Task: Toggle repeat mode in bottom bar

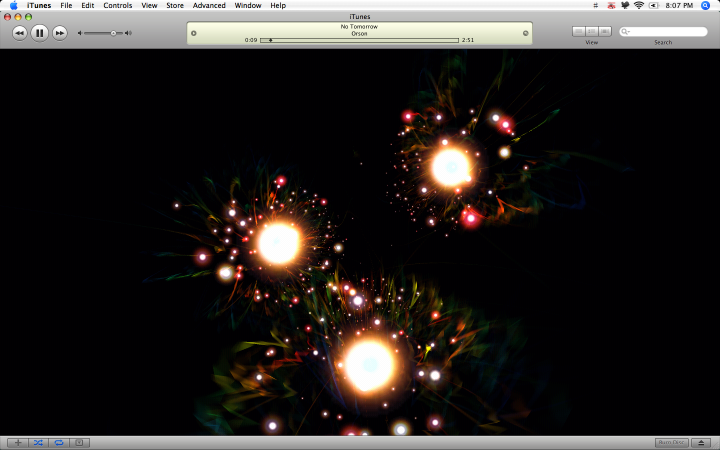Action: pyautogui.click(x=59, y=443)
